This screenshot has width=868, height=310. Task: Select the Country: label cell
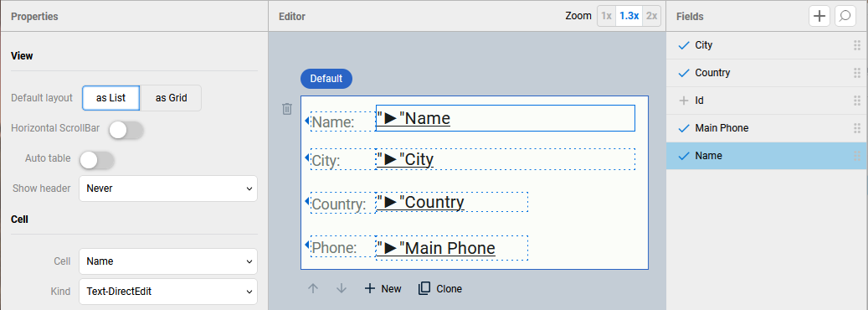(343, 203)
